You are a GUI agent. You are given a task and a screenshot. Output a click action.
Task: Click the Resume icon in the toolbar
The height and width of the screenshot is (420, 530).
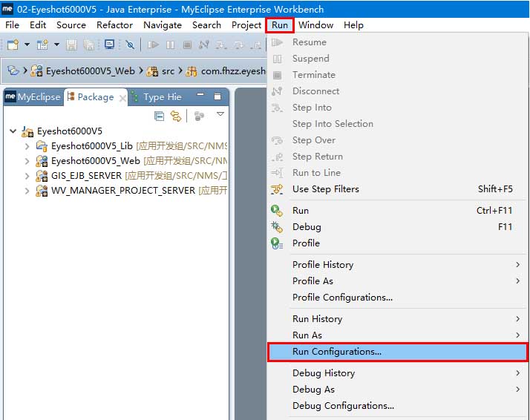[153, 45]
